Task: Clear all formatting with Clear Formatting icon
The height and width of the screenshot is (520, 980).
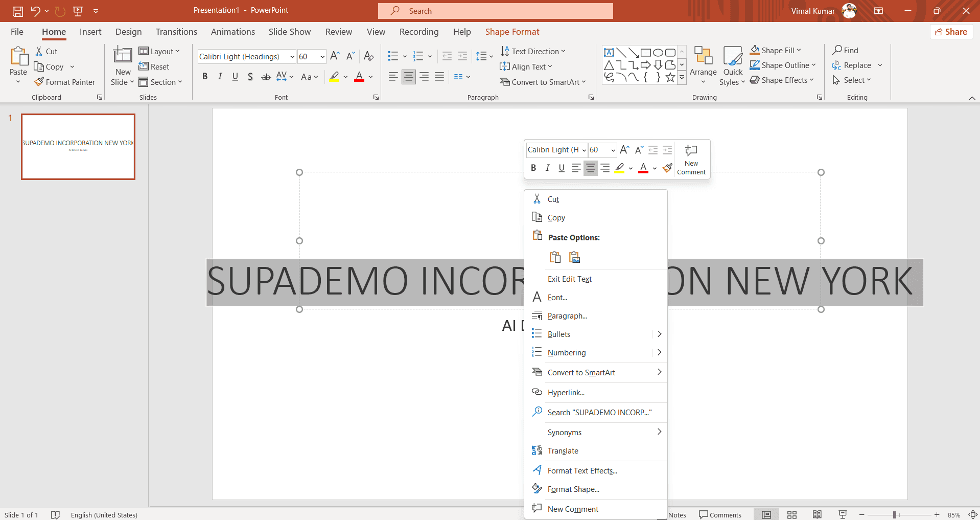Action: [x=368, y=56]
